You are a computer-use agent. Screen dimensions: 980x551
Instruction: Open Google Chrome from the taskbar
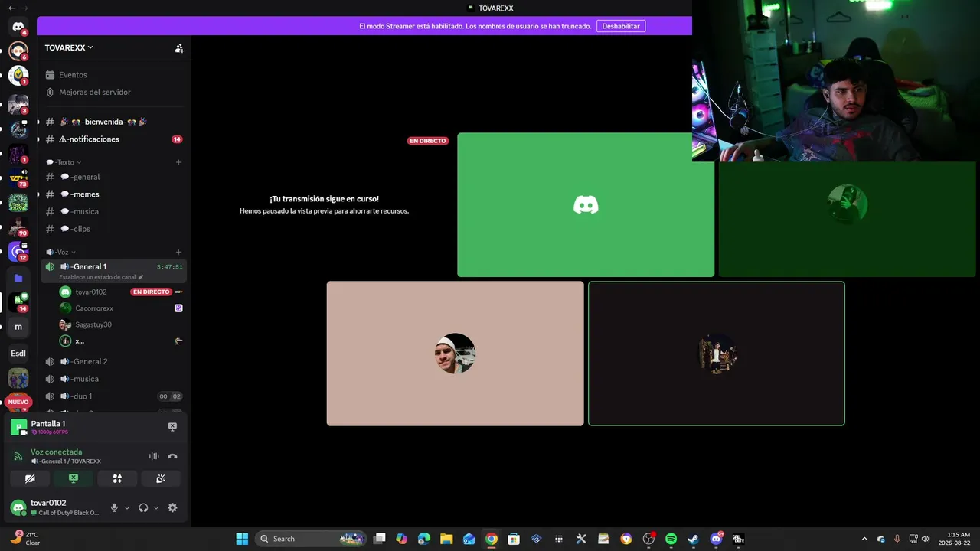(x=492, y=539)
